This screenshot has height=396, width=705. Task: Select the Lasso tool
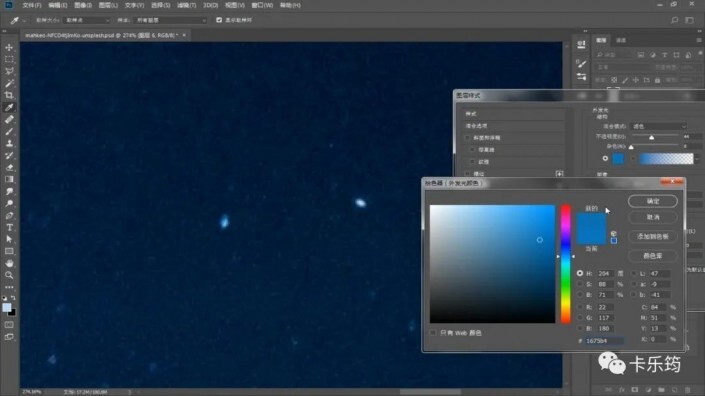[x=9, y=71]
